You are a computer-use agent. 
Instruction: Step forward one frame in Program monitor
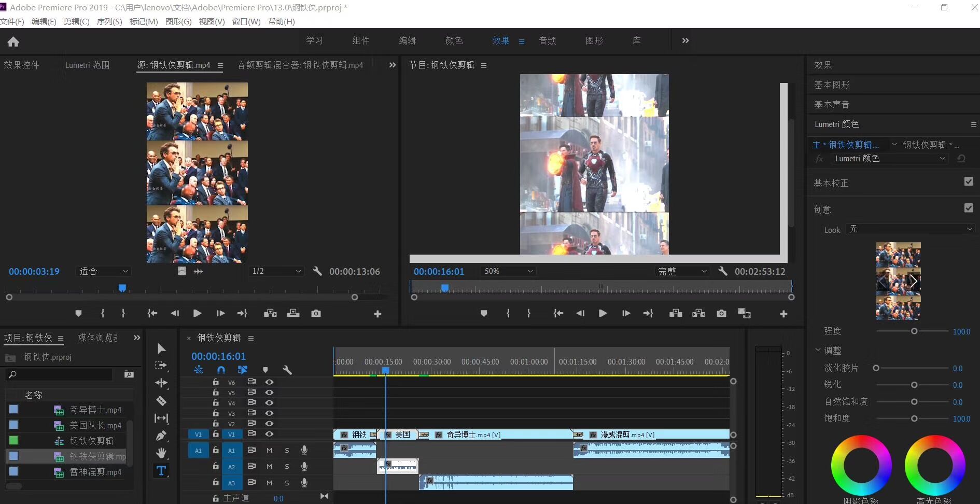click(626, 313)
